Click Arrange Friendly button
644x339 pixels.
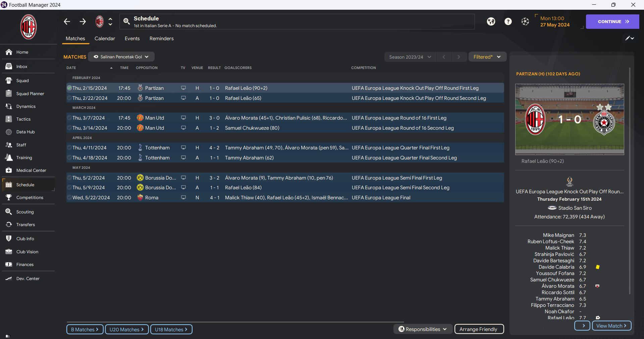tap(479, 329)
